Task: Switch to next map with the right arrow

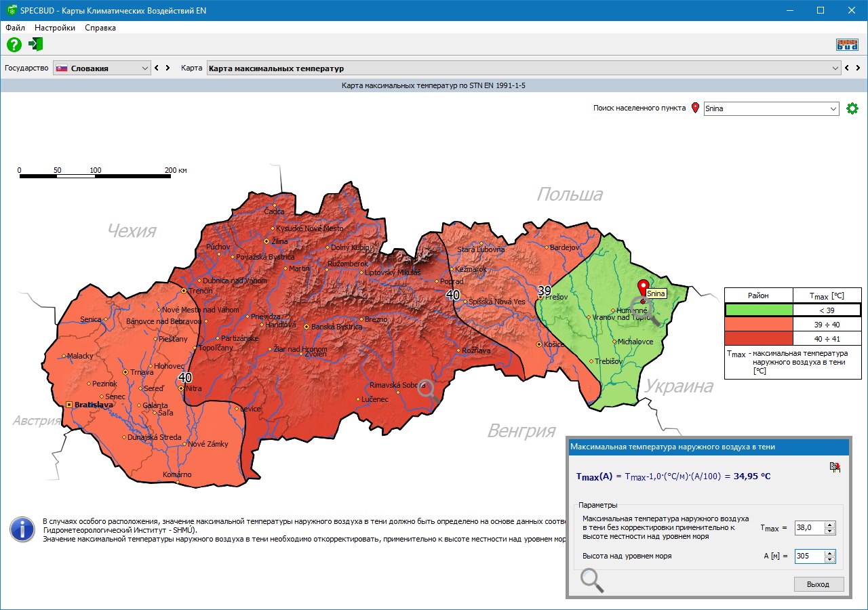Action: tap(858, 68)
